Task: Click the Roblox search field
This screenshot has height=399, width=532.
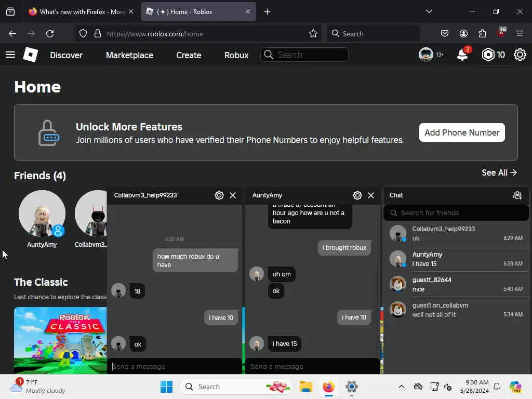Action: click(x=304, y=55)
